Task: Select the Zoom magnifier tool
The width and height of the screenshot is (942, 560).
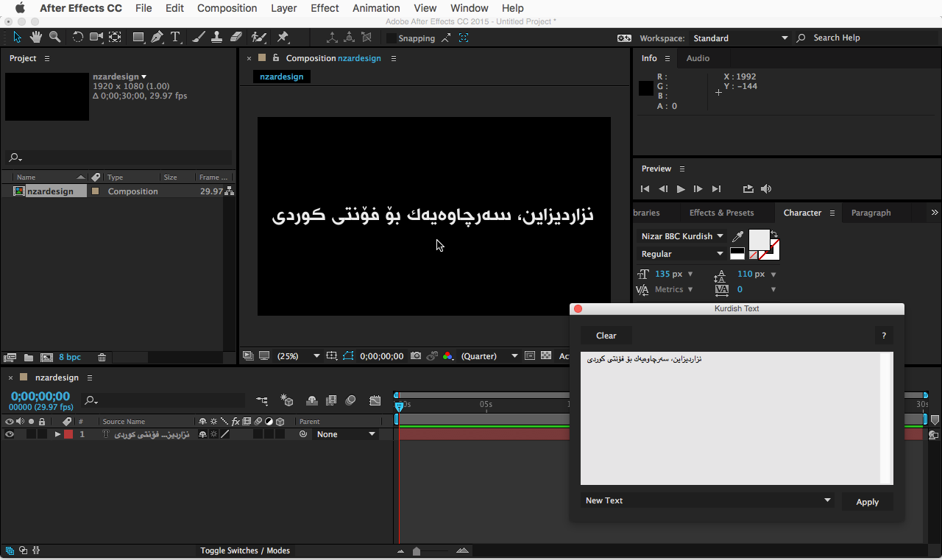Action: pos(54,37)
